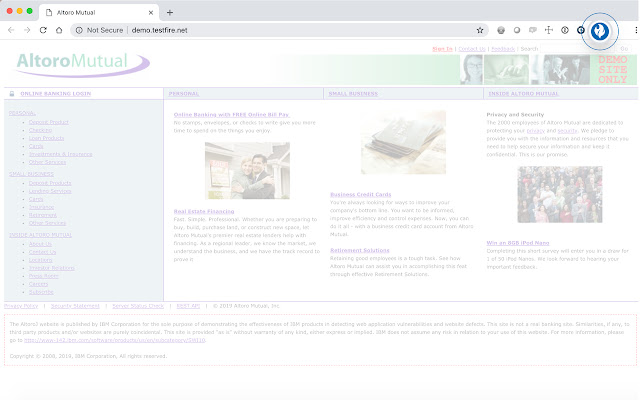
Task: Click the credit cards stack image
Action: click(x=403, y=142)
